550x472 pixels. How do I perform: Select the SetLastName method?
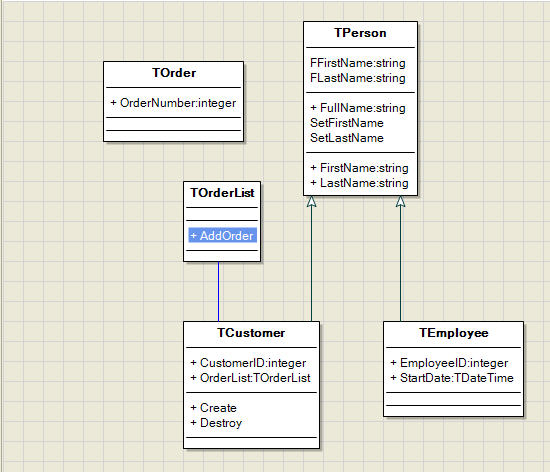point(347,138)
